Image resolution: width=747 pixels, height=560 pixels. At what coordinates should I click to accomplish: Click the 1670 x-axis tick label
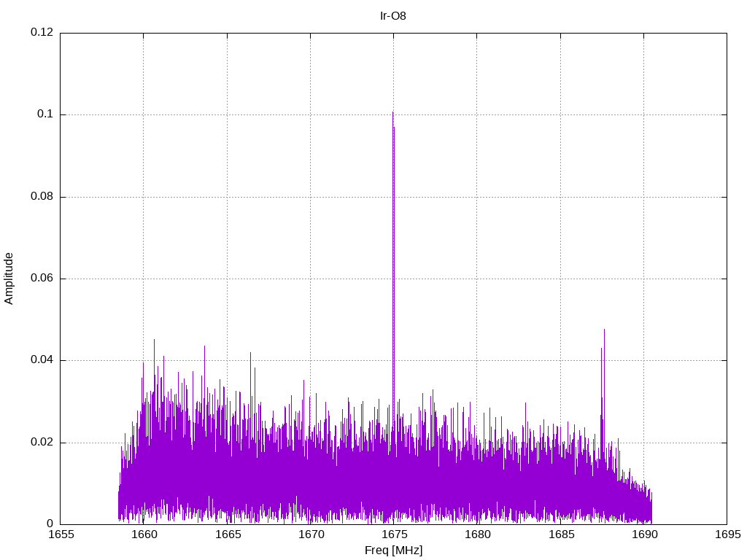click(x=311, y=534)
